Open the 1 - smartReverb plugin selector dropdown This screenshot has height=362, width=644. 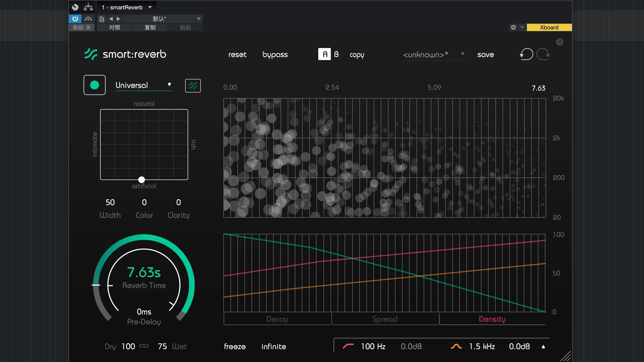click(x=150, y=7)
